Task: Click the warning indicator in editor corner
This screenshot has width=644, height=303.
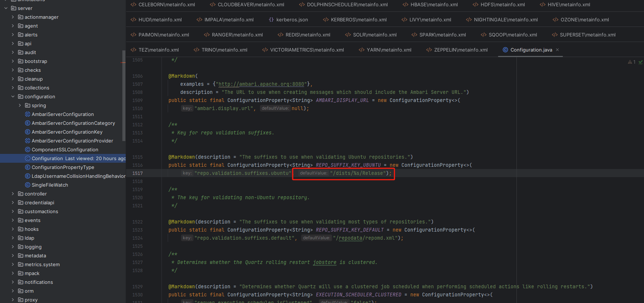Action: pyautogui.click(x=632, y=62)
